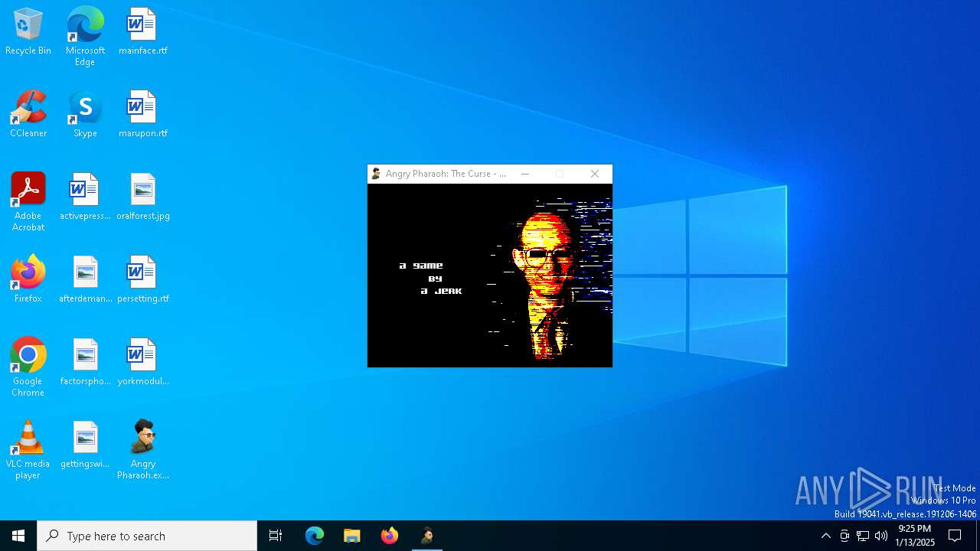980x551 pixels.
Task: Select the gettingswi image file icon
Action: 85,445
